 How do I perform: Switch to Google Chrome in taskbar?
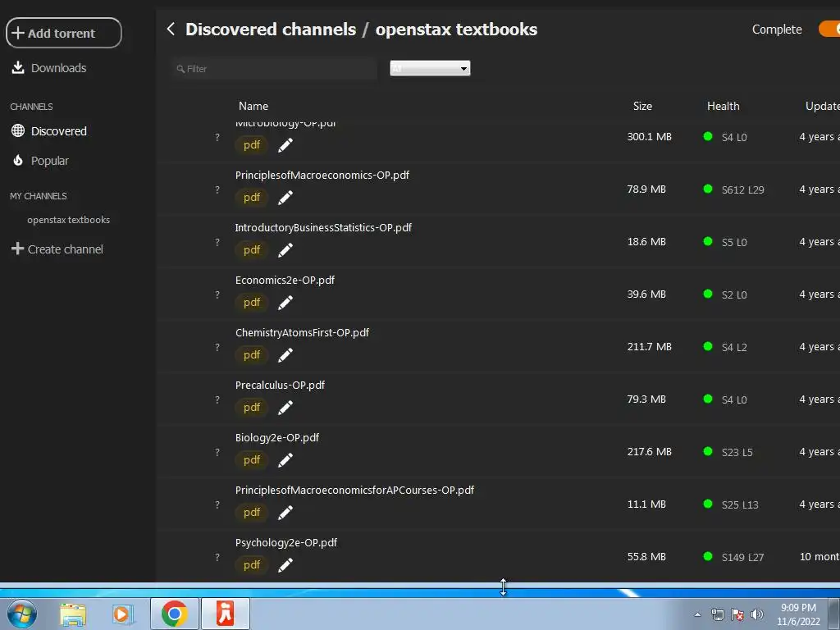point(174,614)
